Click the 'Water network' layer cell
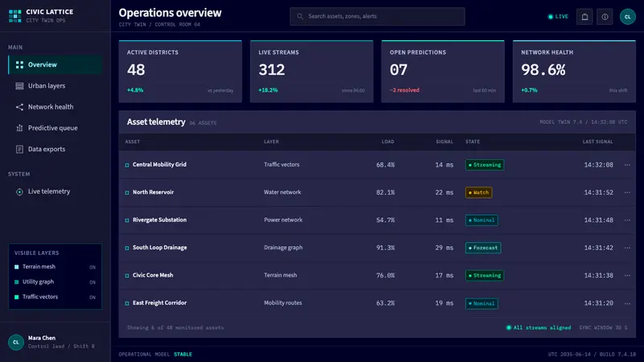This screenshot has height=362, width=644. tap(283, 192)
